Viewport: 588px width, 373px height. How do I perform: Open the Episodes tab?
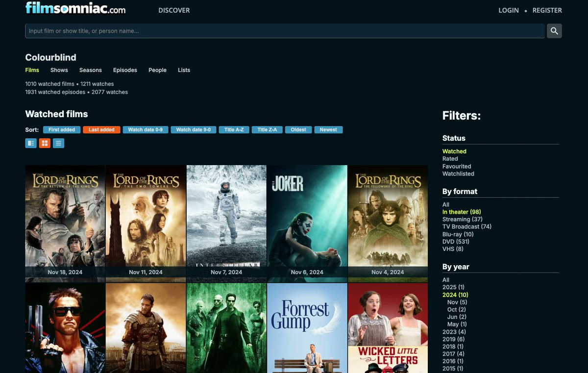click(125, 70)
